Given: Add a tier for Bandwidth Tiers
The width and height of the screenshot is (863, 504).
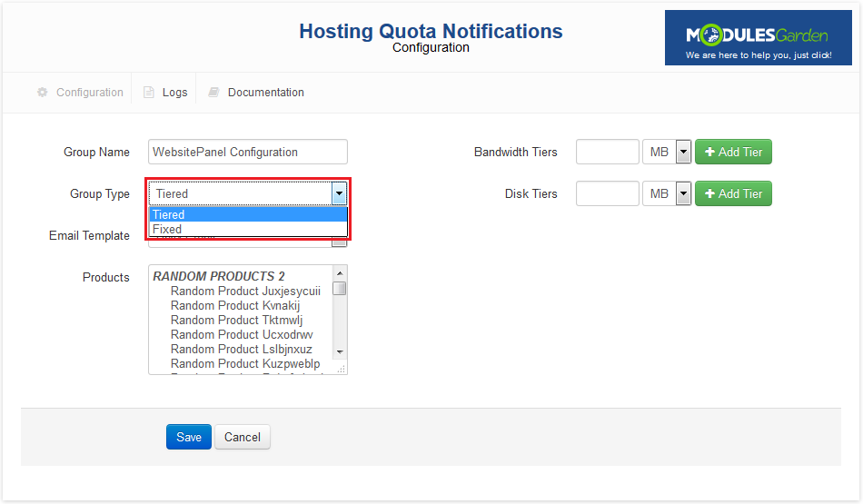Looking at the screenshot, I should point(733,152).
